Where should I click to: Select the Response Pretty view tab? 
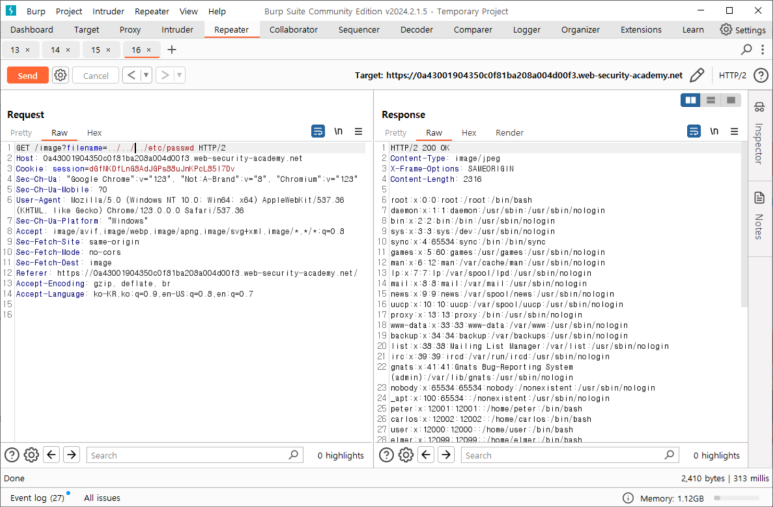coord(395,133)
